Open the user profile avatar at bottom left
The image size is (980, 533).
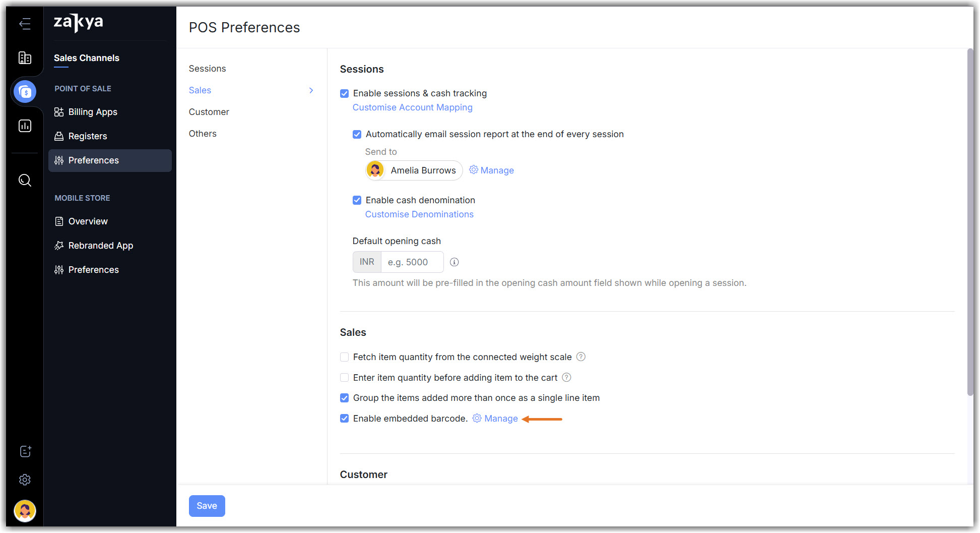click(x=25, y=510)
